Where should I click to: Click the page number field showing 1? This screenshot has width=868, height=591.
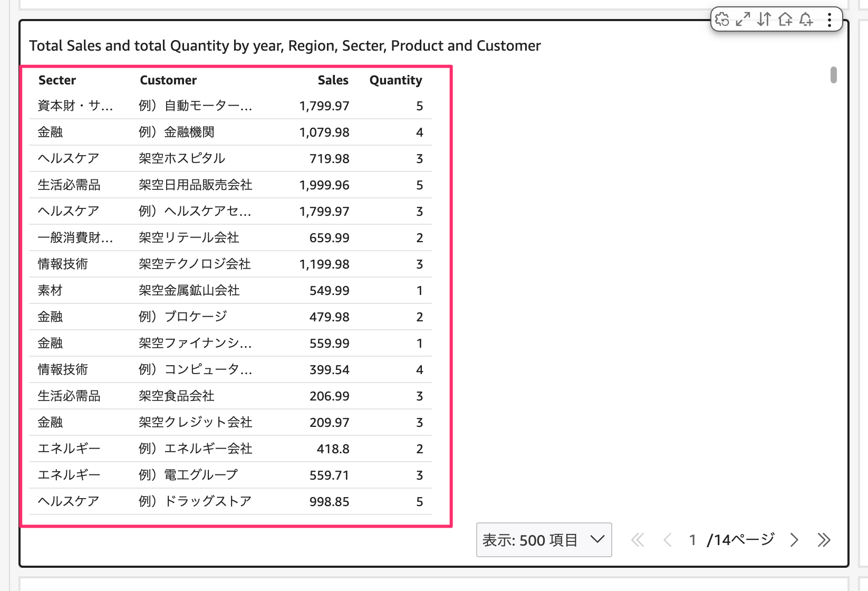click(692, 540)
